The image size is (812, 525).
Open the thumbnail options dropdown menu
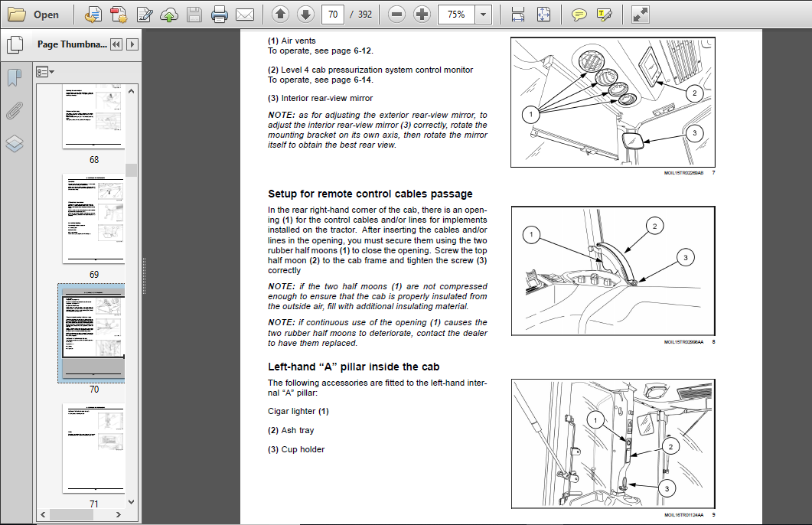pyautogui.click(x=45, y=72)
